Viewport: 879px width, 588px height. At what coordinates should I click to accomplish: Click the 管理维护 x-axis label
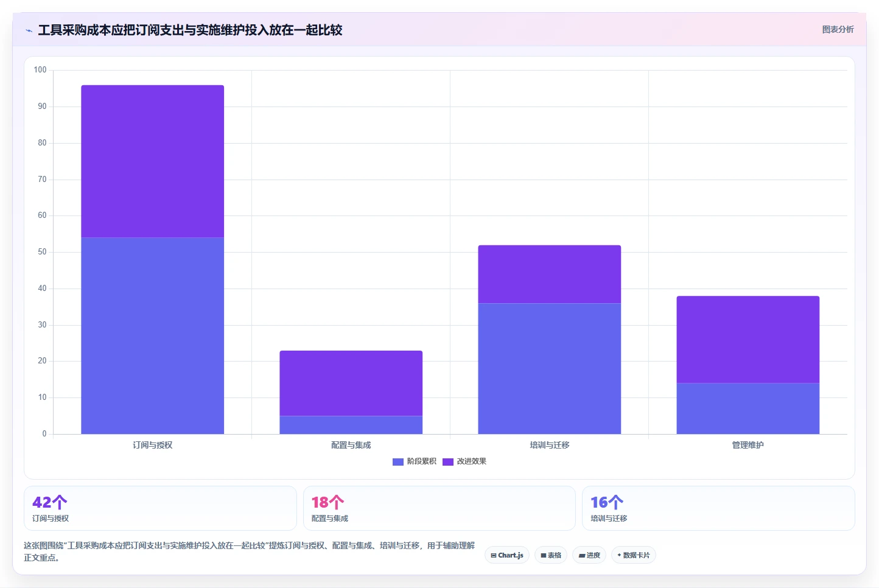(748, 445)
